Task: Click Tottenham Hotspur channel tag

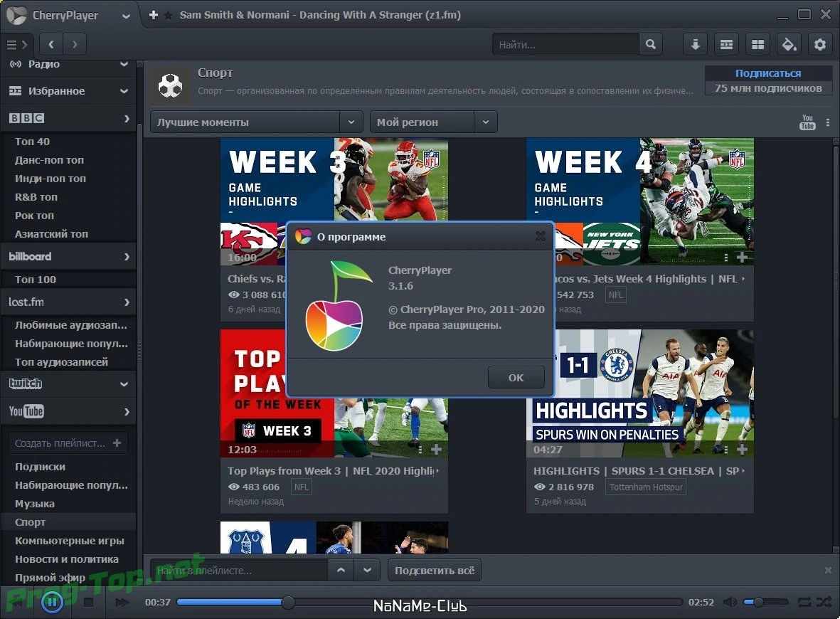Action: (x=646, y=487)
